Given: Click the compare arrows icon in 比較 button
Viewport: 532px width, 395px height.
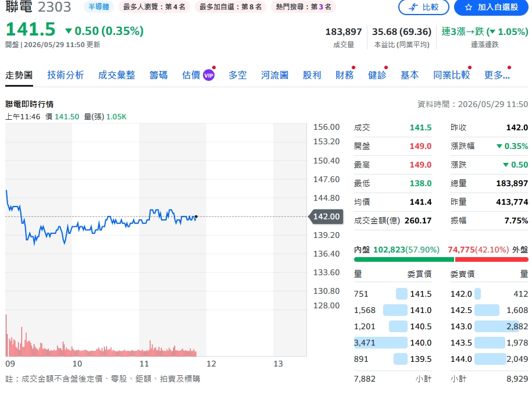Looking at the screenshot, I should [413, 7].
